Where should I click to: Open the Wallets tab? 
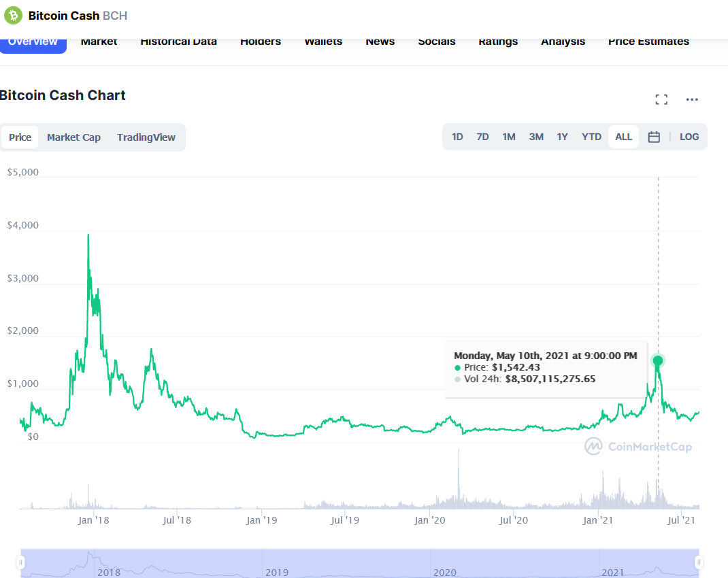pyautogui.click(x=323, y=41)
